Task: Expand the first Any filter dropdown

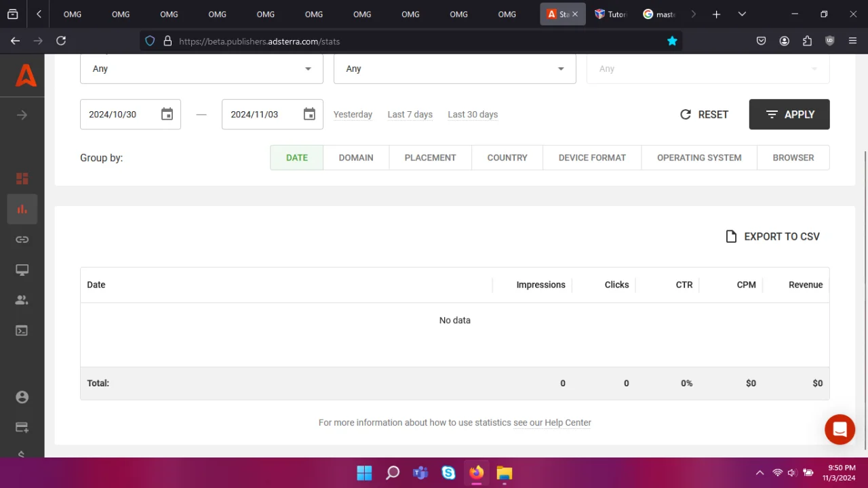Action: [201, 68]
